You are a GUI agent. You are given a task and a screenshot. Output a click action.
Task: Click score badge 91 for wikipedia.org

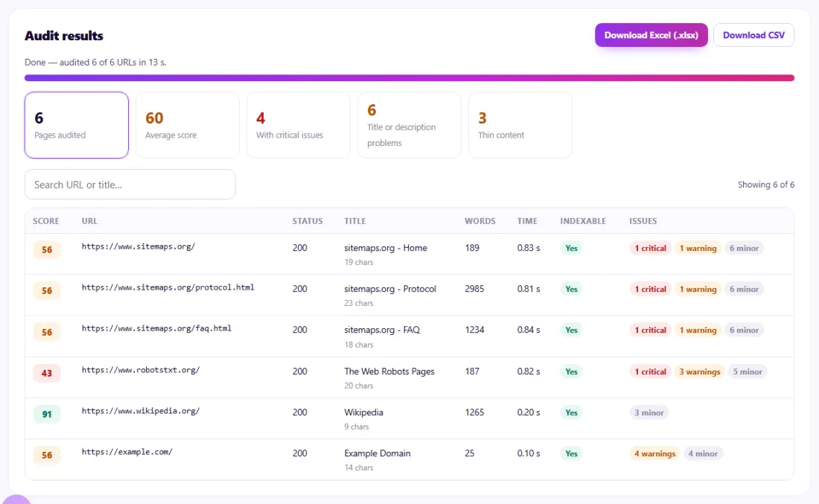(46, 414)
